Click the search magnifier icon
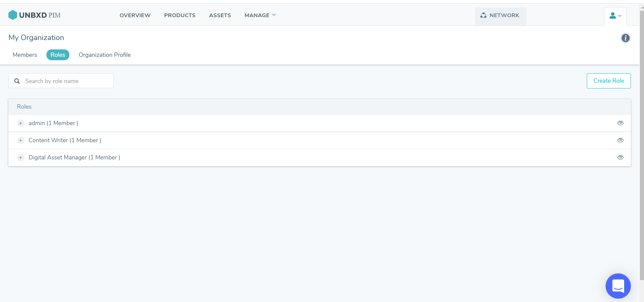The image size is (644, 302). tap(17, 81)
